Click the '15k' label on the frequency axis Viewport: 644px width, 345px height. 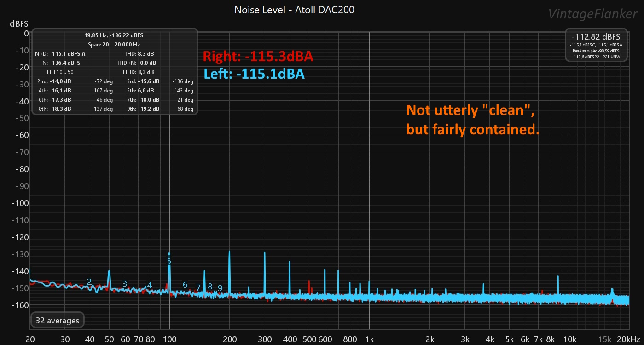[605, 339]
